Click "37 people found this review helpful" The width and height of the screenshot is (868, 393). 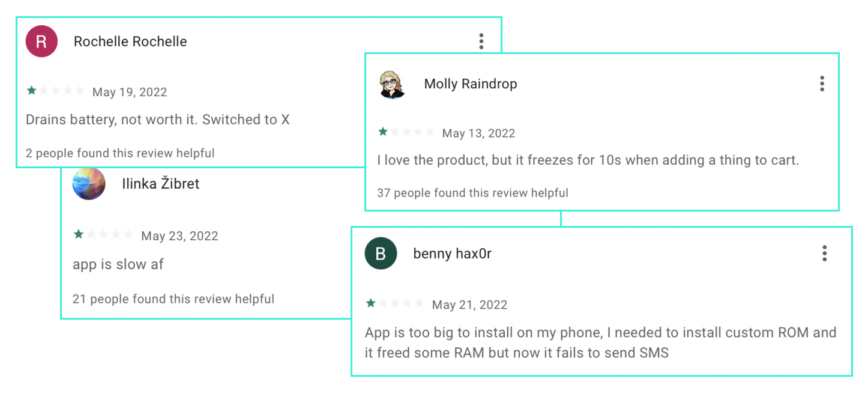(472, 193)
